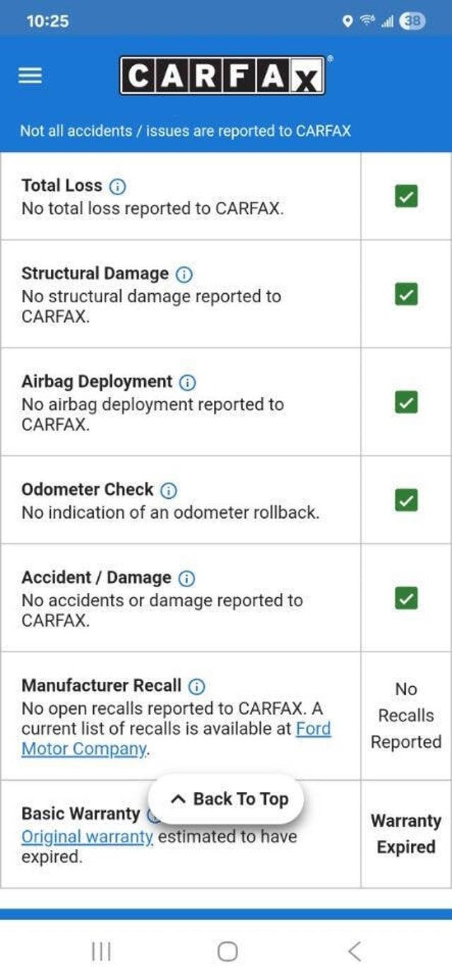Tap the Accident / Damage info icon
Image resolution: width=452 pixels, height=980 pixels.
click(186, 579)
